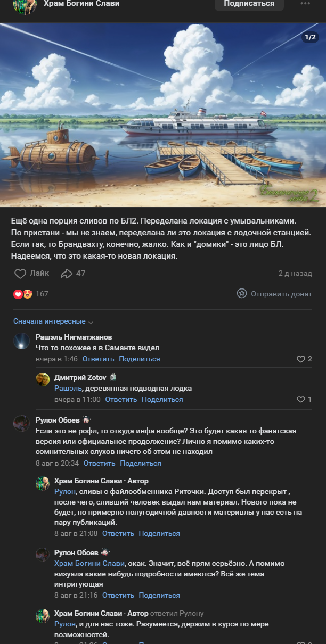This screenshot has height=644, width=326.
Task: Expand the Сначала интересные sort dropdown
Action: coord(53,321)
